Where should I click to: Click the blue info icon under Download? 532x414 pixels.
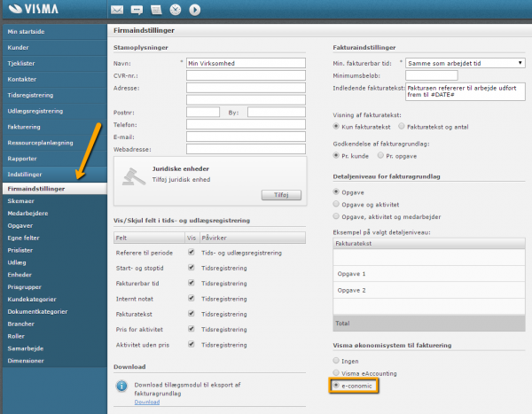pos(121,386)
